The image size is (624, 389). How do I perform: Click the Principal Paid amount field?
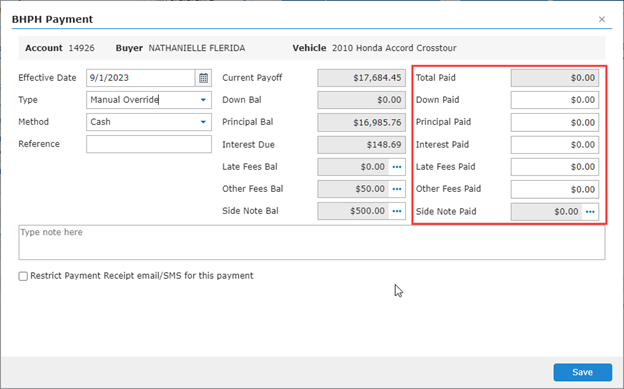[x=555, y=122]
